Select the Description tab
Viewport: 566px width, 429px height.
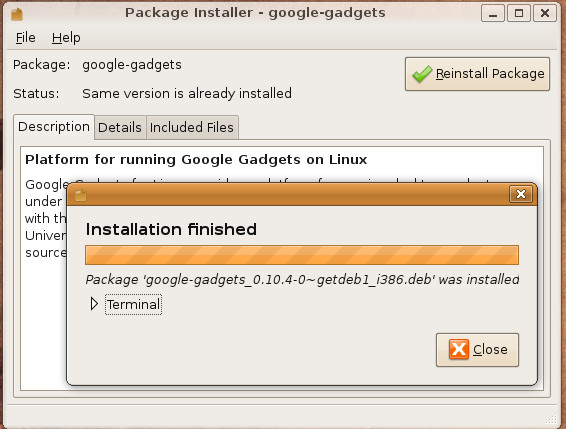click(x=54, y=127)
